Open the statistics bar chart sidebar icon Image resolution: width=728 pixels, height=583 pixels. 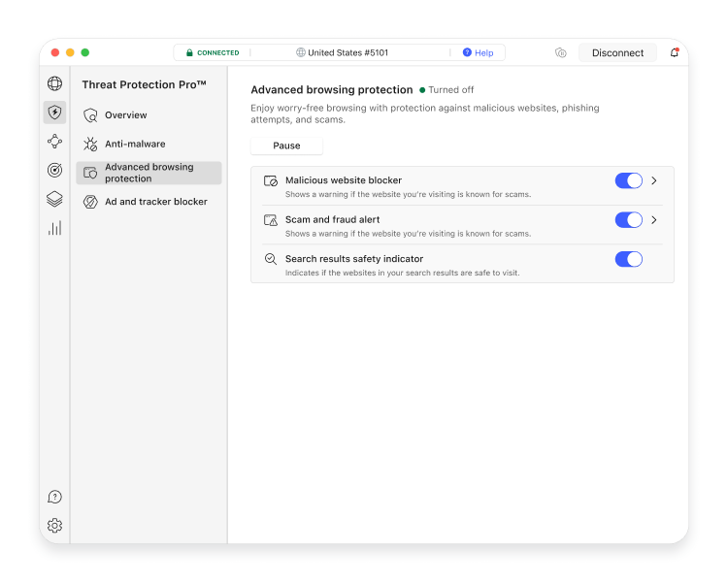(54, 228)
